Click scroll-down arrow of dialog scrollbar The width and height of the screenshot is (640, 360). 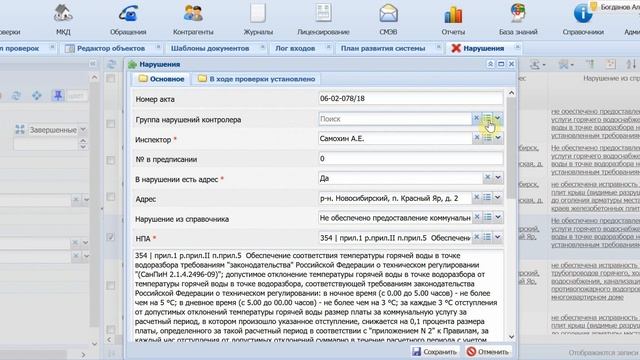(x=511, y=337)
